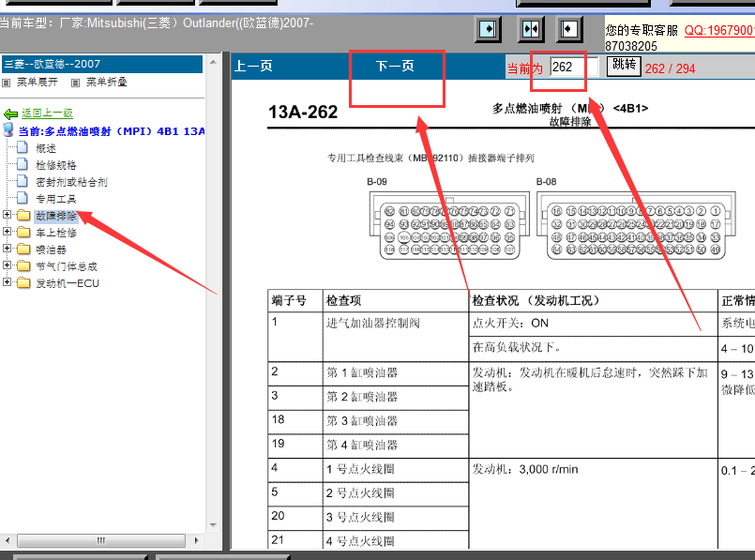The width and height of the screenshot is (755, 560).
Task: Click the 第 1 缸喷油器 cell
Action: (395, 373)
